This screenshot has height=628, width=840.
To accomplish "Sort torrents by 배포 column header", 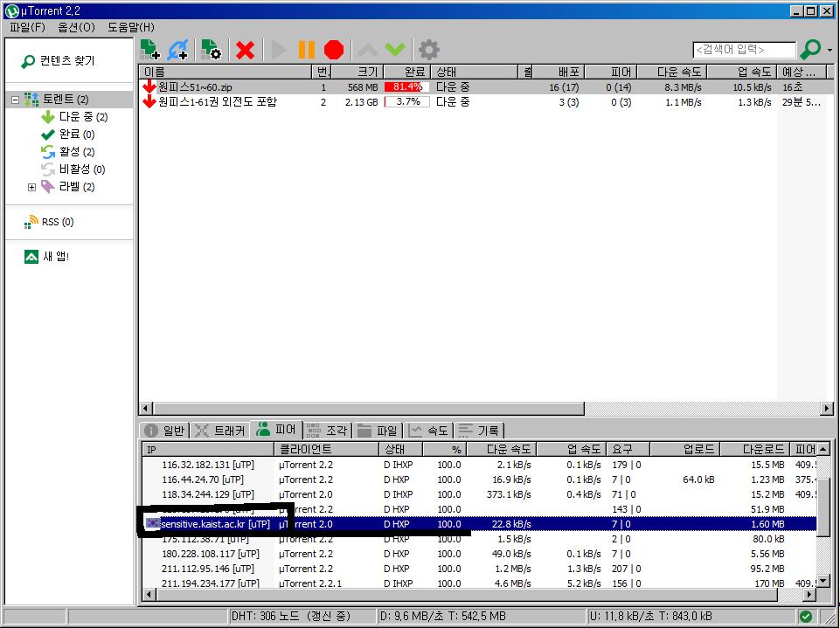I will coord(559,72).
